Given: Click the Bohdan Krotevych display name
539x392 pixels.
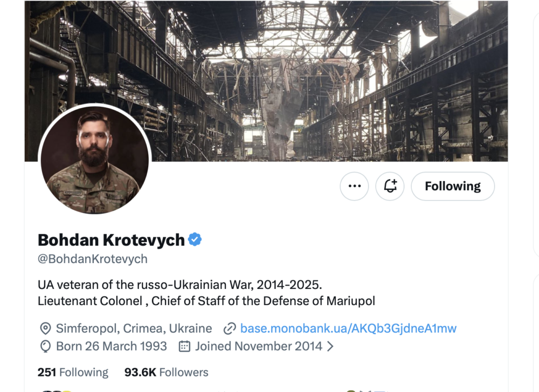Looking at the screenshot, I should [x=111, y=240].
